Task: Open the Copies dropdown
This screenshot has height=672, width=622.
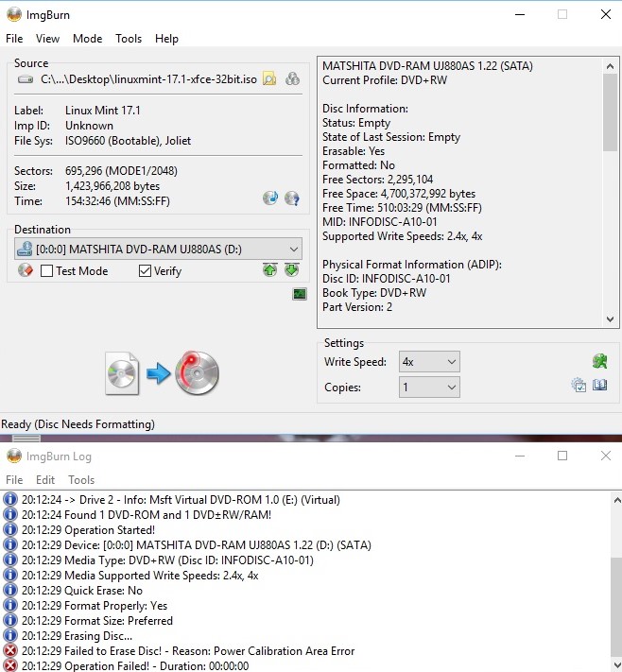Action: [429, 387]
